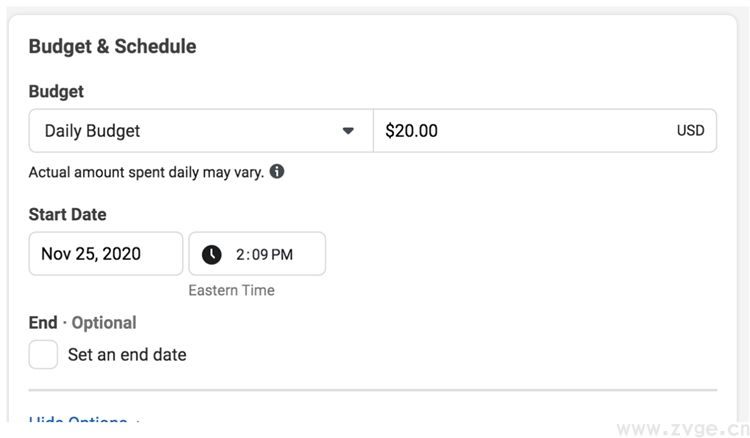This screenshot has width=750, height=438.
Task: Click the $20.00 budget amount field
Action: 520,131
